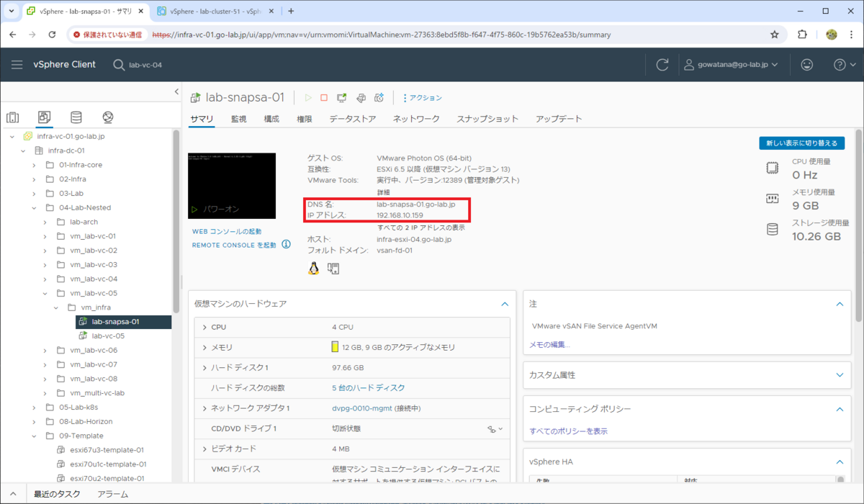Click the Remote Console info icon

(286, 244)
